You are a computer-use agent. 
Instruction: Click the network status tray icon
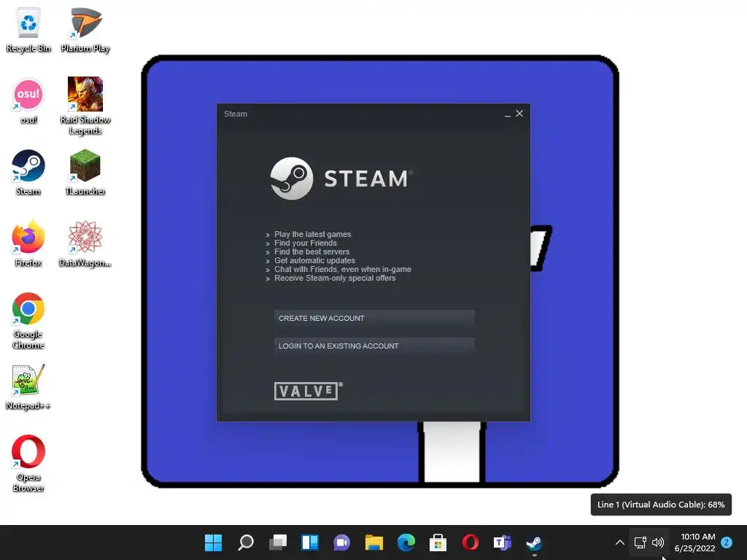pyautogui.click(x=640, y=542)
